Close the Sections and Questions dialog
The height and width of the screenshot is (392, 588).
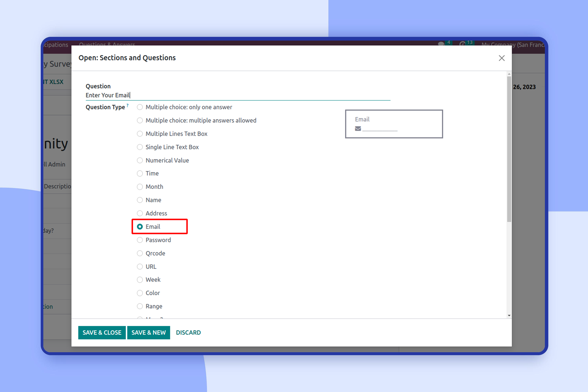click(502, 58)
